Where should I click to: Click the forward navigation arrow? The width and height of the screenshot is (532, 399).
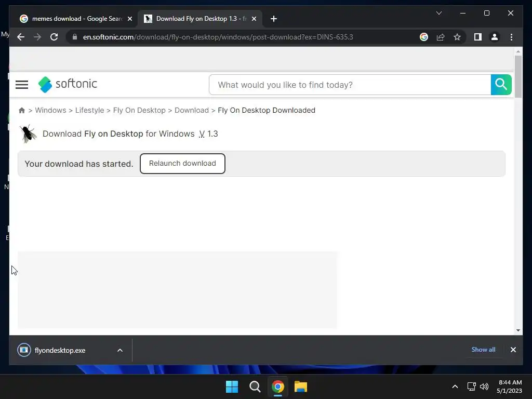point(37,37)
